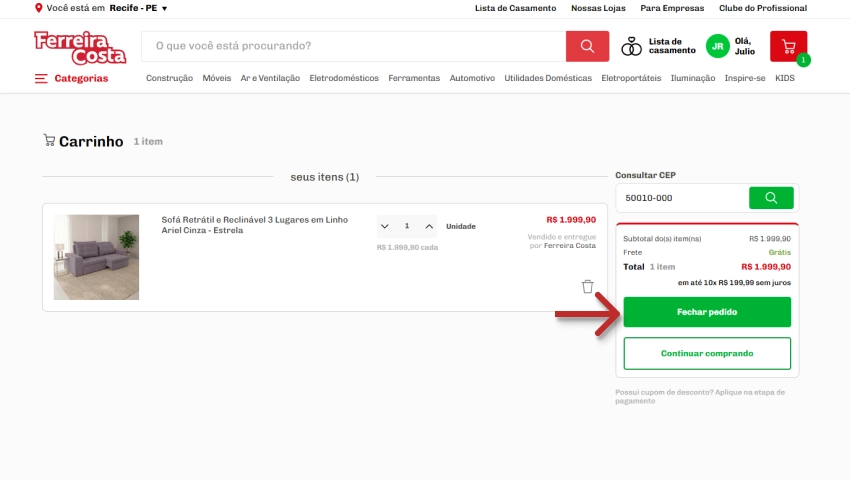This screenshot has width=850, height=480.
Task: Click the Fechar pedido button
Action: coord(707,312)
